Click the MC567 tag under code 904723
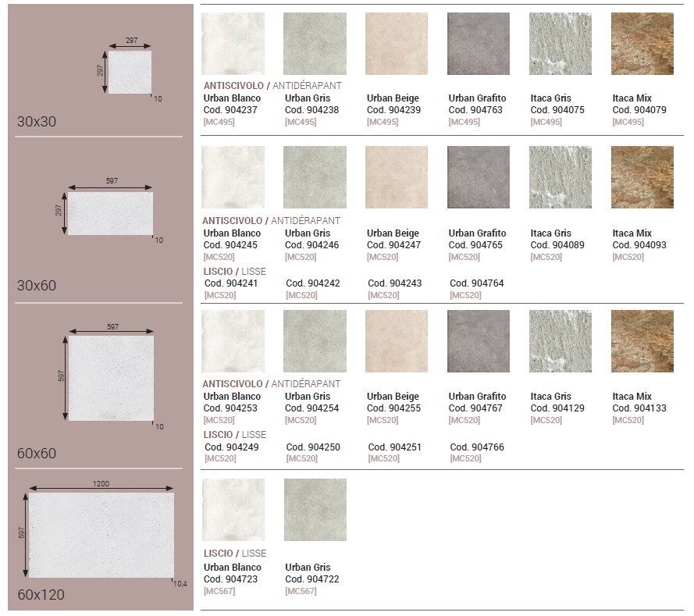This screenshot has height=616, width=694. pos(219,591)
